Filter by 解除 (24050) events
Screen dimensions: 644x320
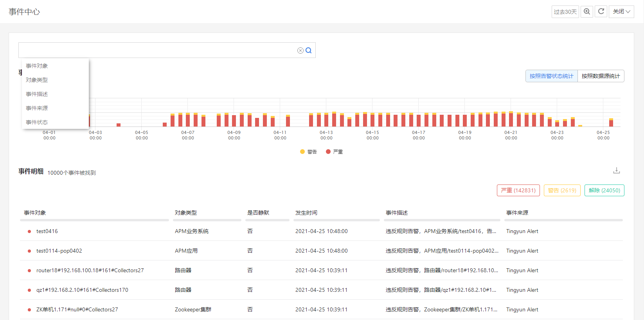[x=604, y=190]
